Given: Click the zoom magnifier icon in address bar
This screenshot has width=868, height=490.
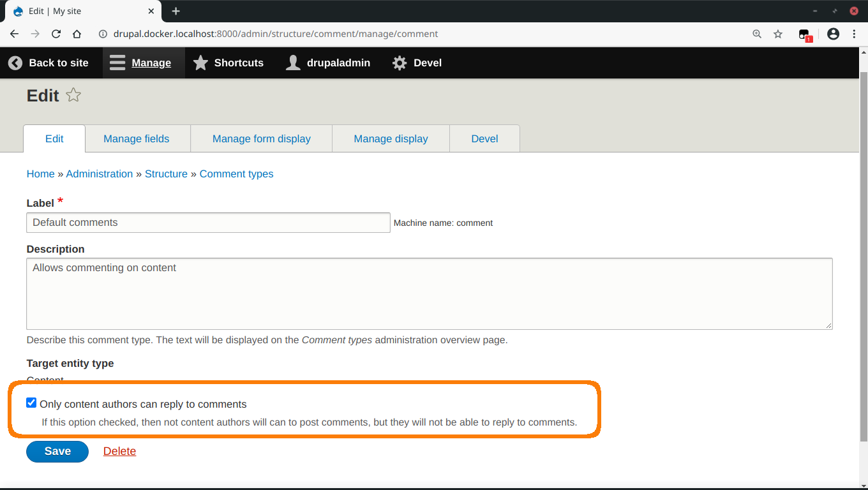Looking at the screenshot, I should [x=756, y=34].
